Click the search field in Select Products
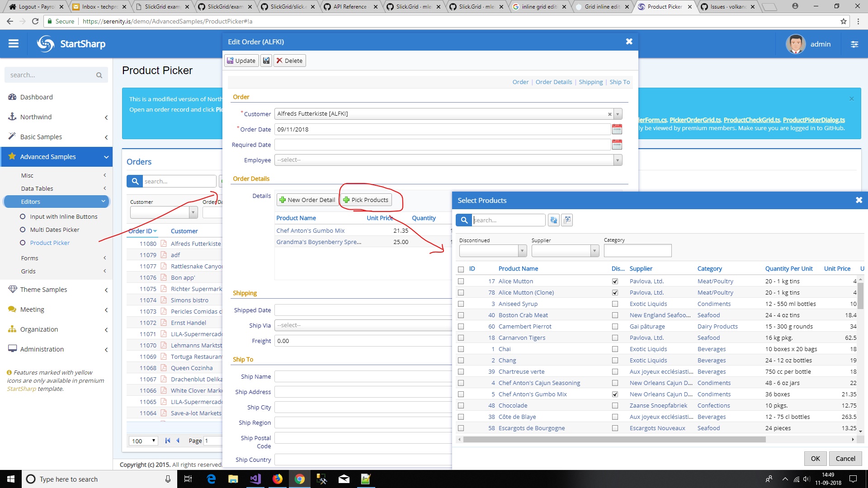 pos(509,220)
